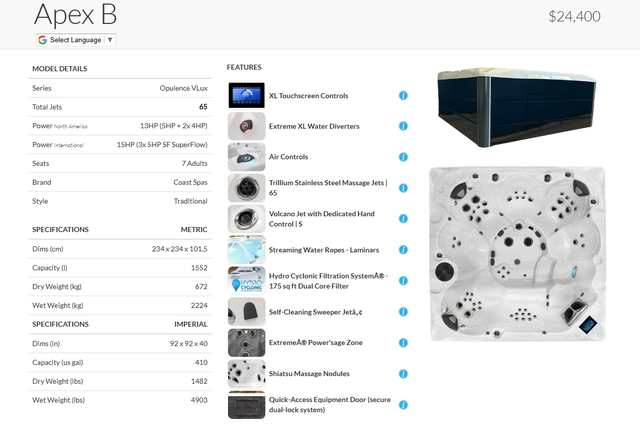Click the Streaming Water Ropes - Laminars label
The width and height of the screenshot is (640, 427).
point(322,250)
